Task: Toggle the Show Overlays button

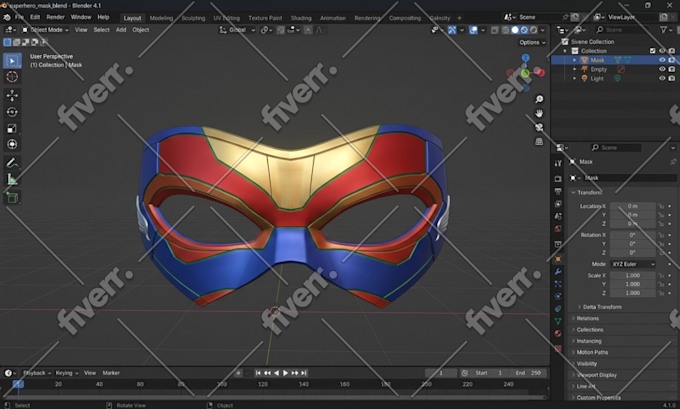Action: [474, 30]
